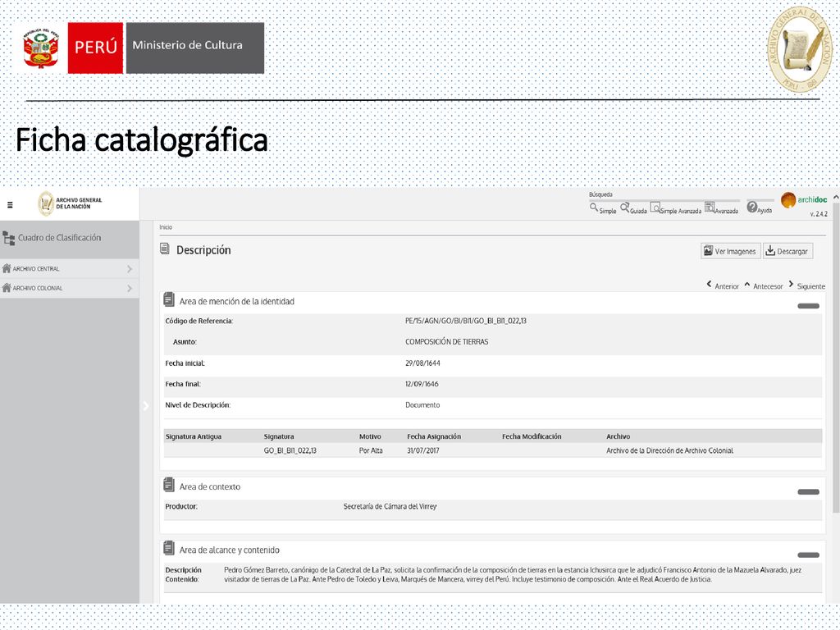Open Simple search
The height and width of the screenshot is (630, 840).
(x=603, y=208)
